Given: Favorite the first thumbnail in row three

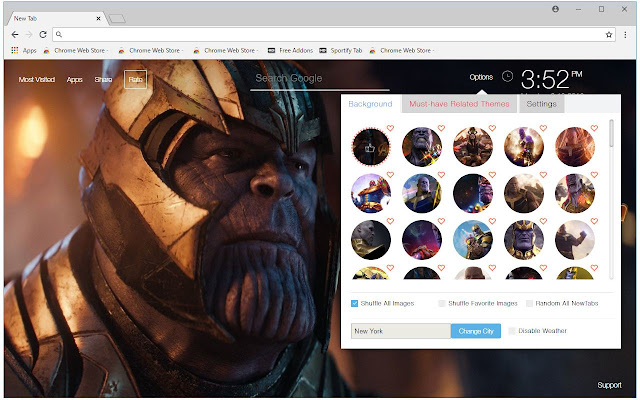Looking at the screenshot, I should [x=390, y=221].
